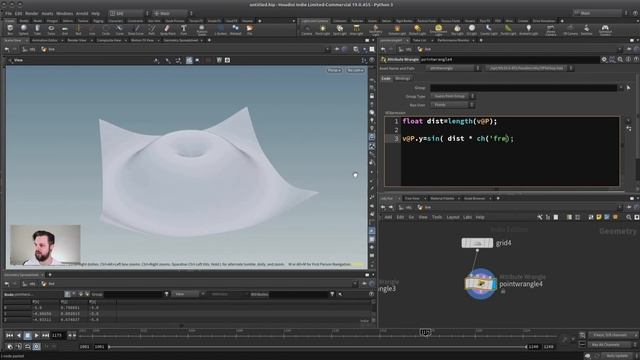Switch to the Material Palette tab

[442, 198]
